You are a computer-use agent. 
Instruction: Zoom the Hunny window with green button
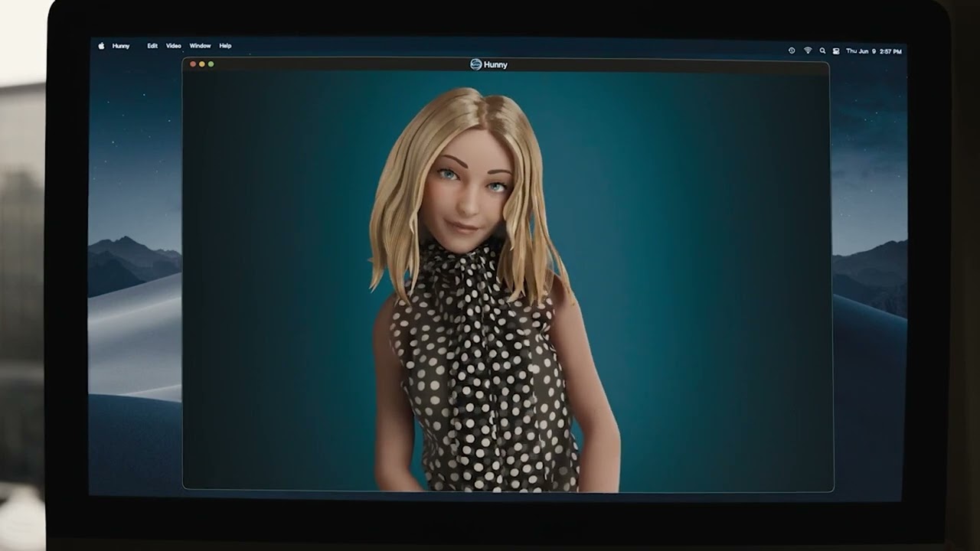click(211, 64)
